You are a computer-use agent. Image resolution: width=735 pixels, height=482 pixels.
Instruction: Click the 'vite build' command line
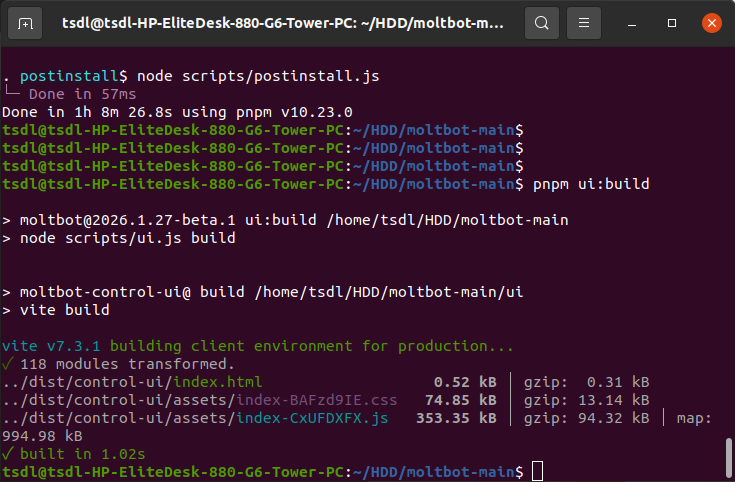[64, 310]
